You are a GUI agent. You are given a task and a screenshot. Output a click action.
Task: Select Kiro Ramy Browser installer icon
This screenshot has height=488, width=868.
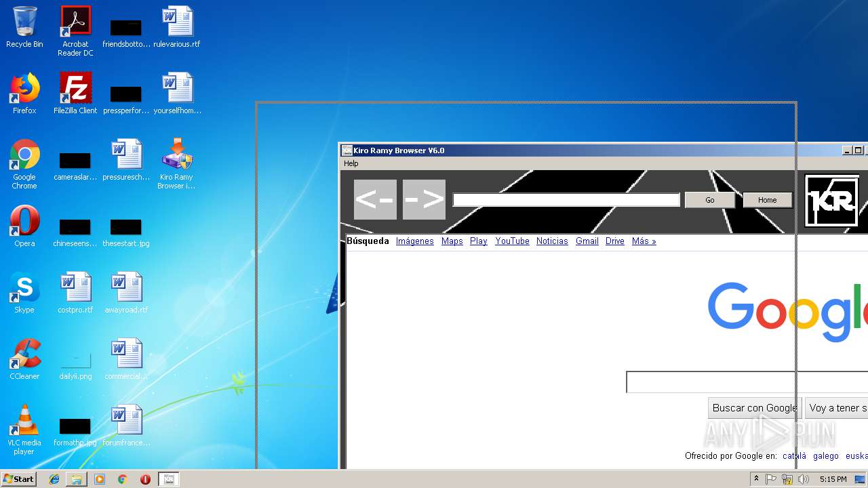176,164
